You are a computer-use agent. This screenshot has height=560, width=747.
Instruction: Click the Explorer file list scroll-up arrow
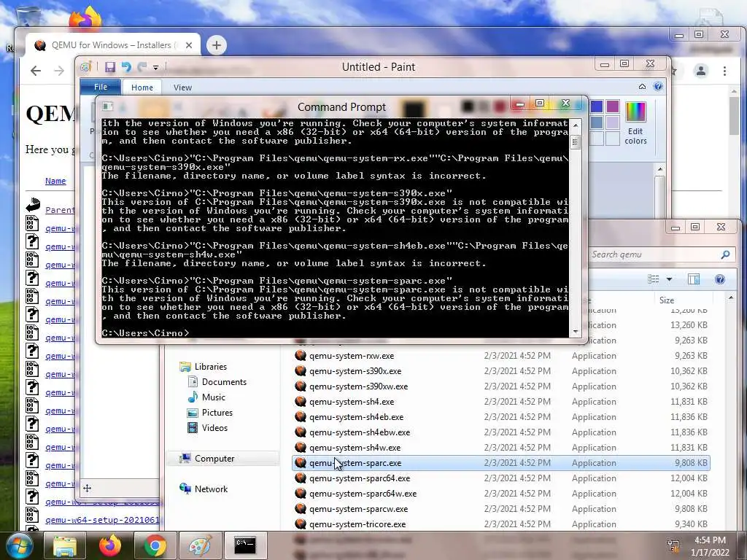(x=731, y=297)
